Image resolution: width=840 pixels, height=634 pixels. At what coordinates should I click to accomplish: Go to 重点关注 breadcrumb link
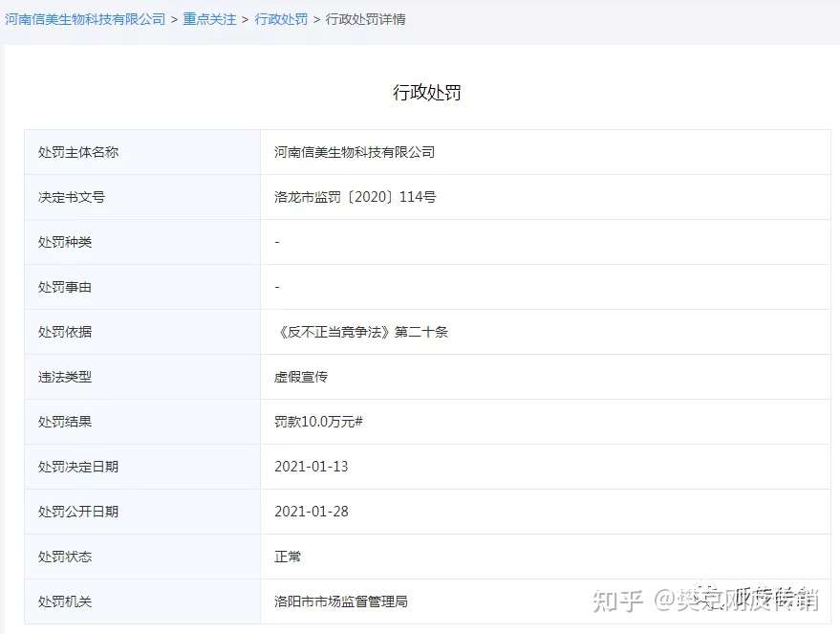point(209,19)
